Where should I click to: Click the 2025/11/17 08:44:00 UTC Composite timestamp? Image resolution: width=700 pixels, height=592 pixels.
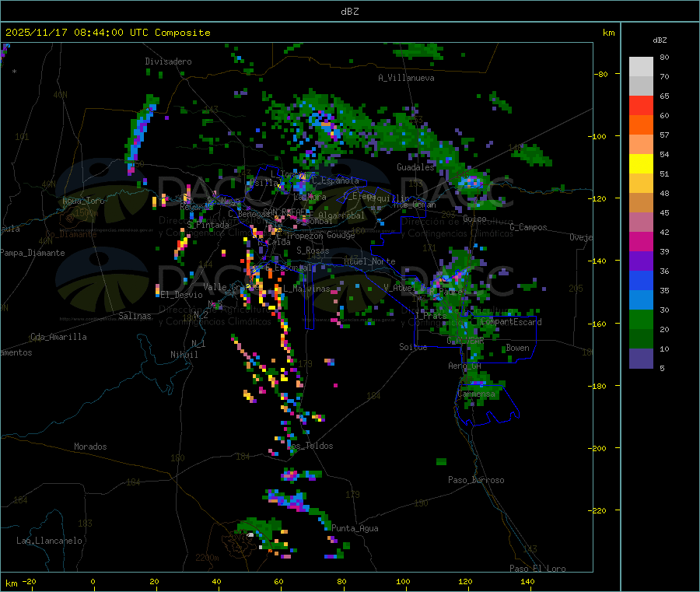pos(107,33)
